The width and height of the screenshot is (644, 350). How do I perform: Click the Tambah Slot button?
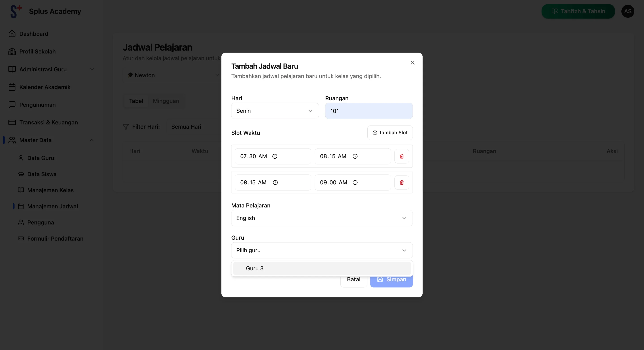pos(390,133)
